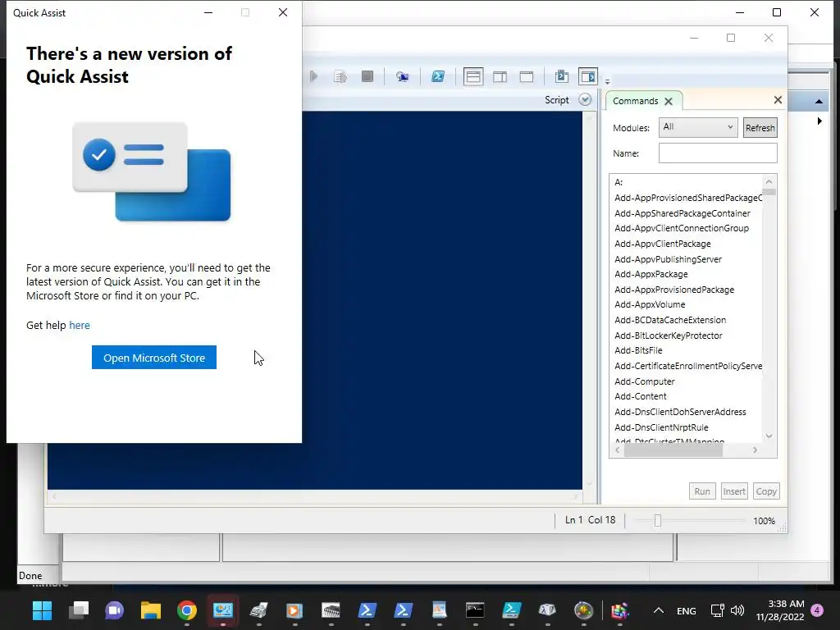Screen dimensions: 840x630
Task: Select Add-DnsClientNrptRule command
Action: pyautogui.click(x=661, y=427)
